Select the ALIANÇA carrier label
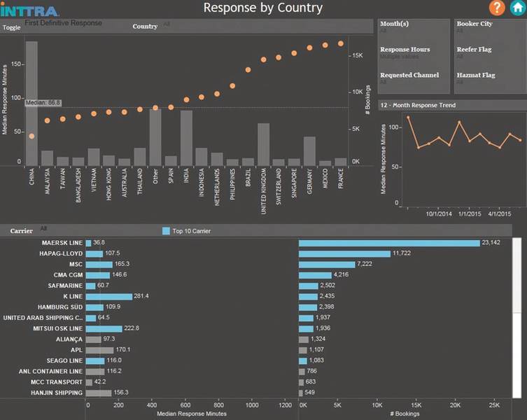 pyautogui.click(x=69, y=339)
